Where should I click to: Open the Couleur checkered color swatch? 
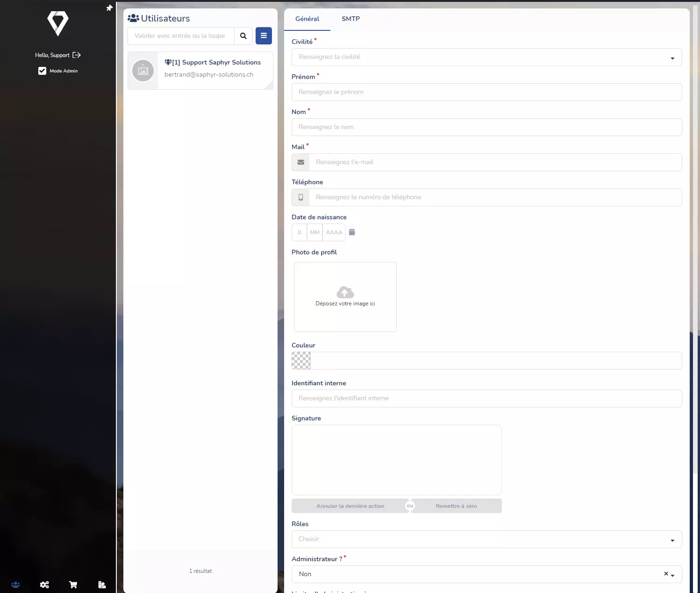tap(301, 361)
